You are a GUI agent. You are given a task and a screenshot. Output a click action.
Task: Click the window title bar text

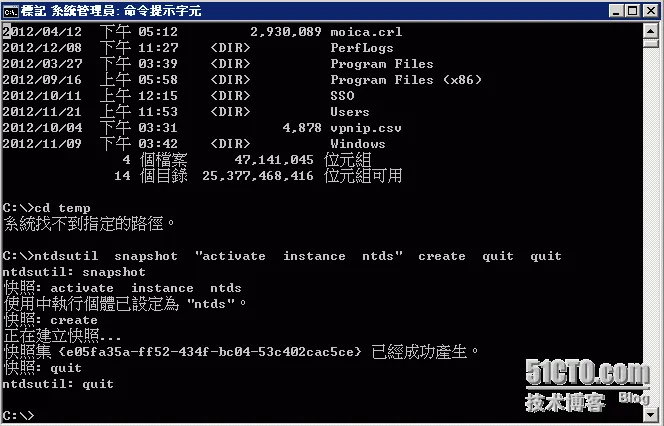point(111,11)
